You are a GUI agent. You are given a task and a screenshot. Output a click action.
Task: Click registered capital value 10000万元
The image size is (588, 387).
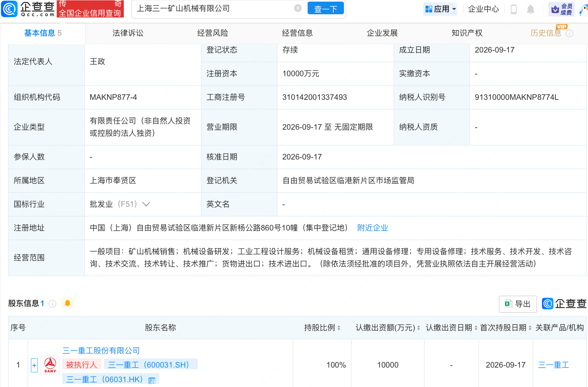point(301,74)
